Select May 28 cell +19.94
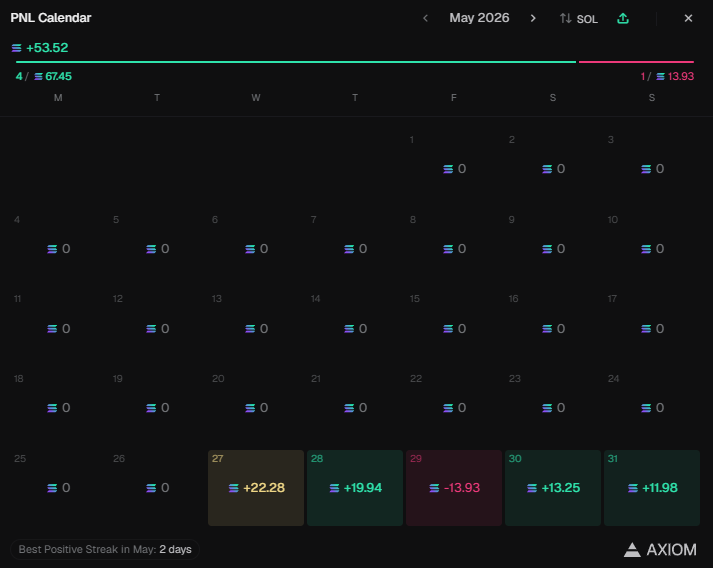713x568 pixels. point(355,488)
